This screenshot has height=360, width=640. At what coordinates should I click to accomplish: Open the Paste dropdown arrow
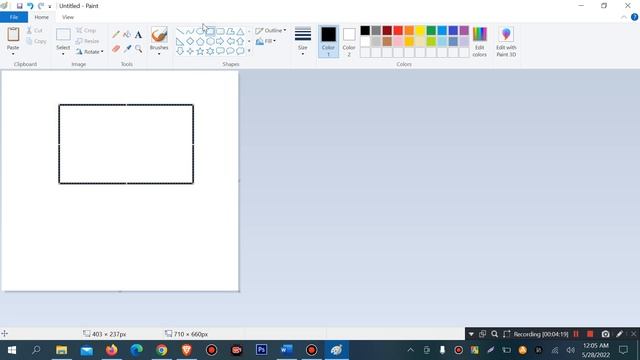[13, 54]
